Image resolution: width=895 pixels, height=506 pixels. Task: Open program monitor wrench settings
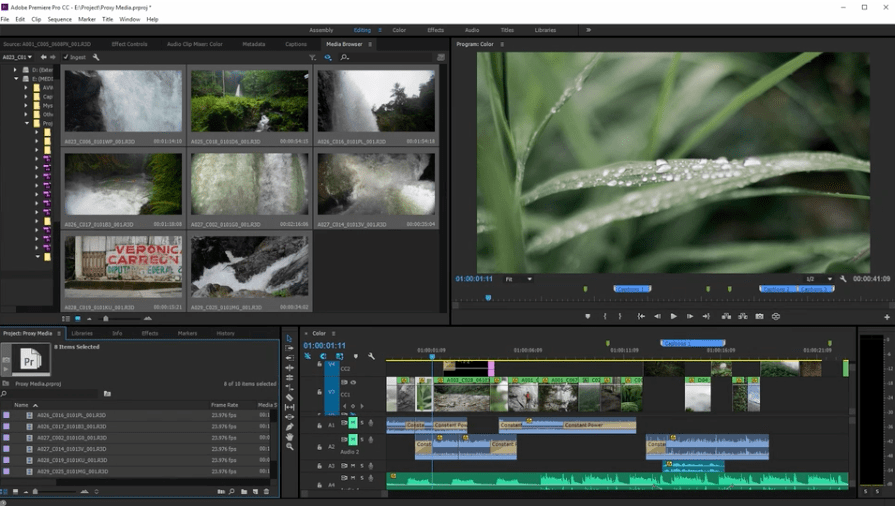point(843,279)
